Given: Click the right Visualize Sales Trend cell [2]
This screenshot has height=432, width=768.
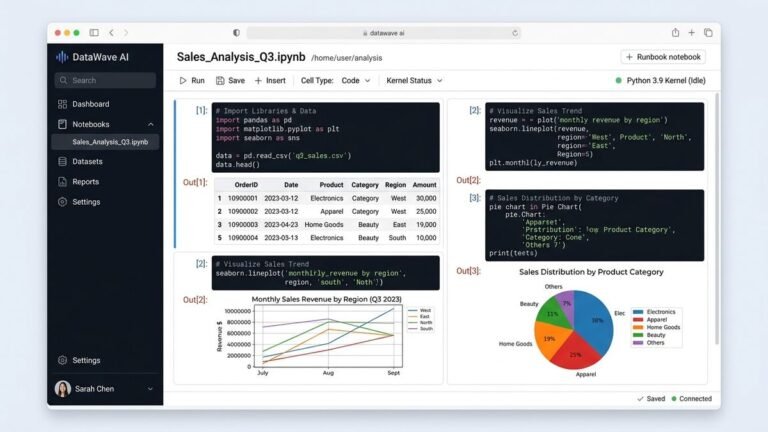Looking at the screenshot, I should click(x=595, y=137).
